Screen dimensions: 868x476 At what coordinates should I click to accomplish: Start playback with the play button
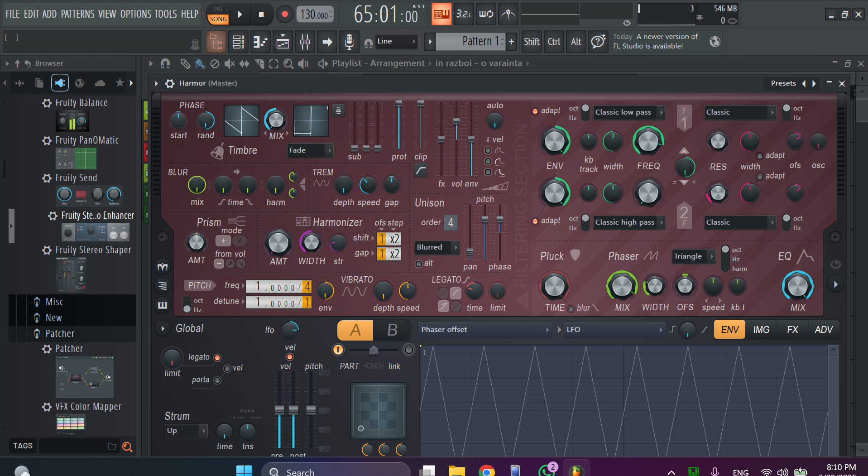(x=240, y=14)
